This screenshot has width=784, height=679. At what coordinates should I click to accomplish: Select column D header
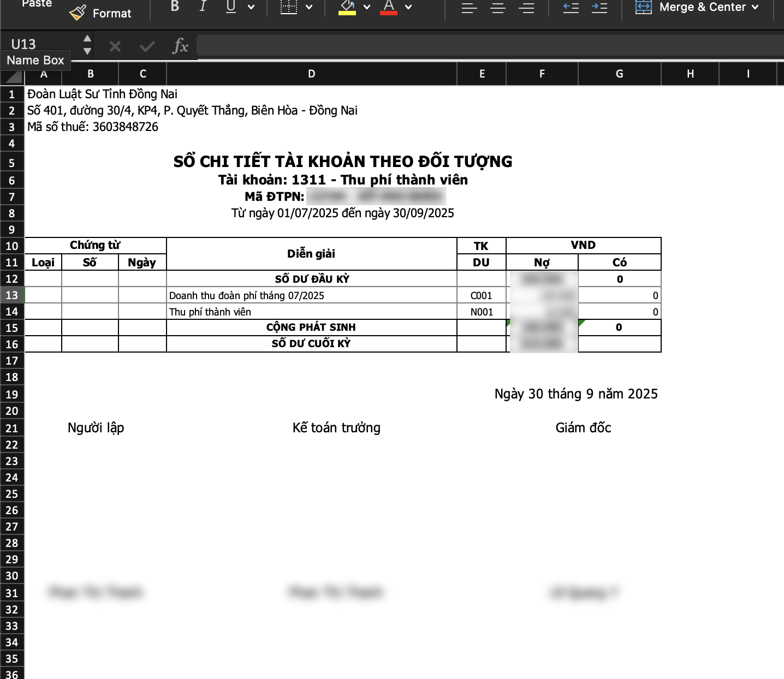click(x=311, y=74)
